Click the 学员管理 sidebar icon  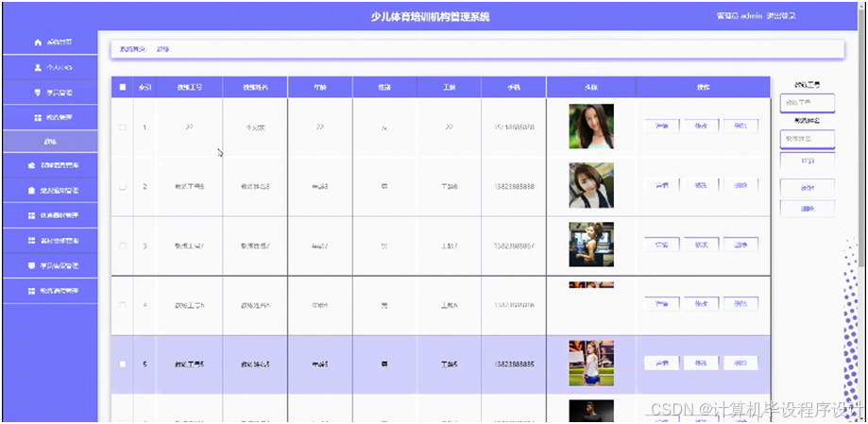(38, 93)
